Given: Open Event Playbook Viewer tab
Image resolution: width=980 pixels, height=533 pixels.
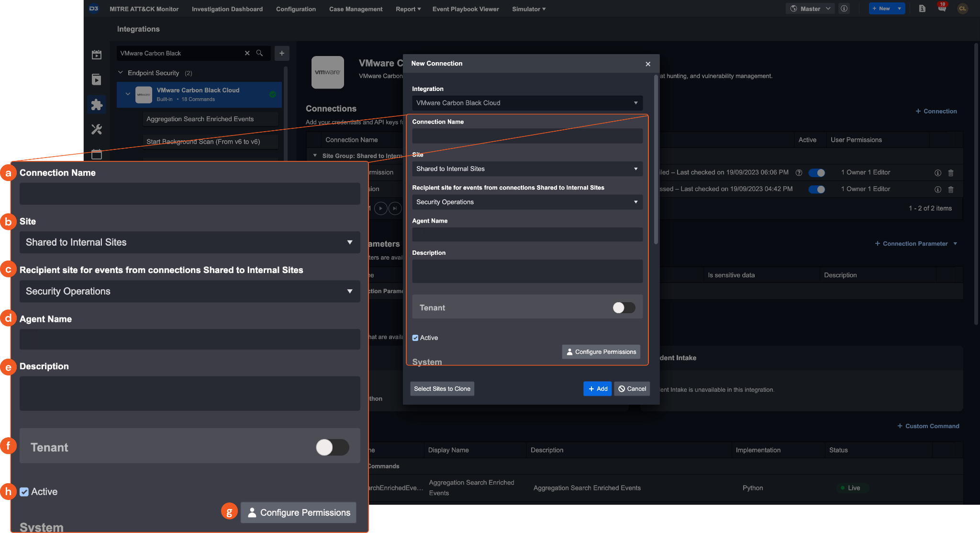Looking at the screenshot, I should point(466,9).
